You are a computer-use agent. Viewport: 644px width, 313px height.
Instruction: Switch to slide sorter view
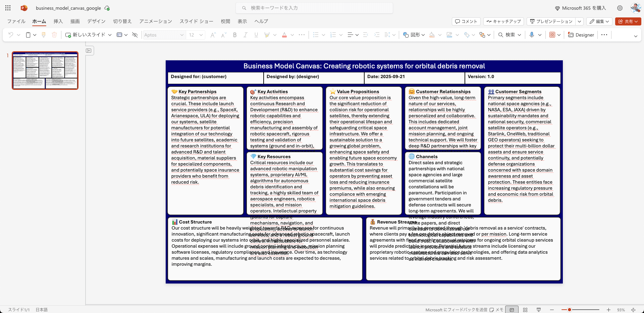point(525,310)
